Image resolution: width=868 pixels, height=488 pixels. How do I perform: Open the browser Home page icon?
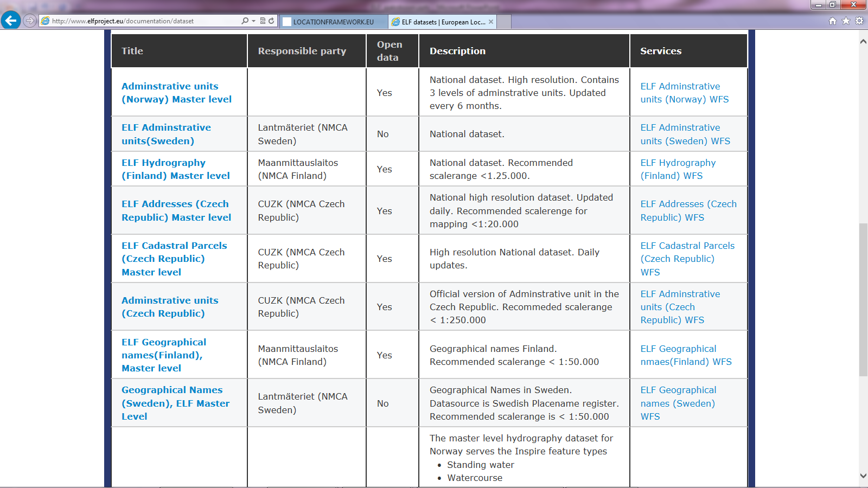point(833,21)
